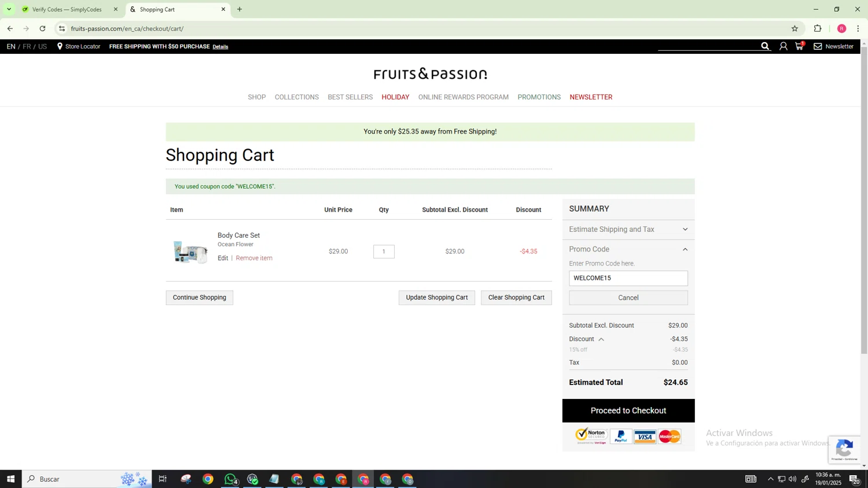The height and width of the screenshot is (488, 868).
Task: Open the PROMOTIONS menu item
Action: (x=539, y=97)
